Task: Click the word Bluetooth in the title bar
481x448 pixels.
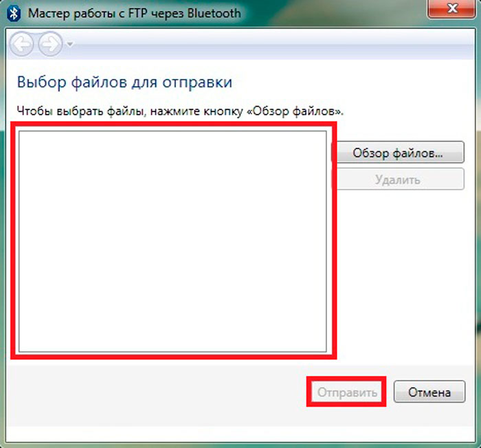Action: point(214,13)
